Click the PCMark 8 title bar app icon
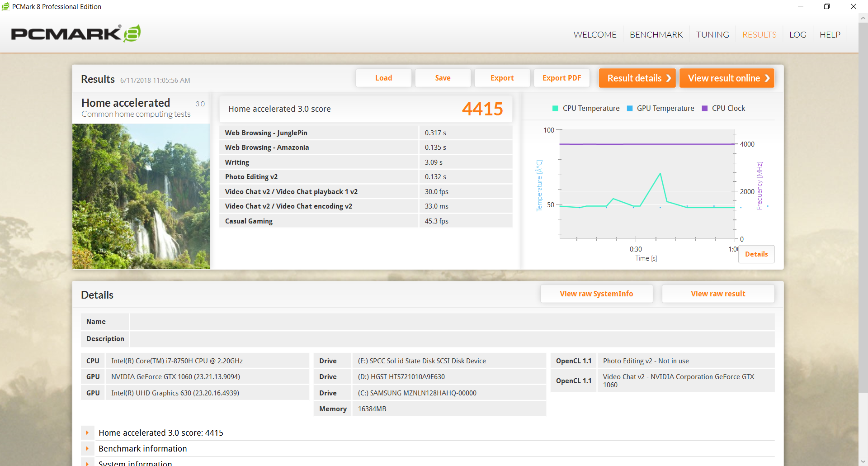Image resolution: width=868 pixels, height=466 pixels. (5, 6)
